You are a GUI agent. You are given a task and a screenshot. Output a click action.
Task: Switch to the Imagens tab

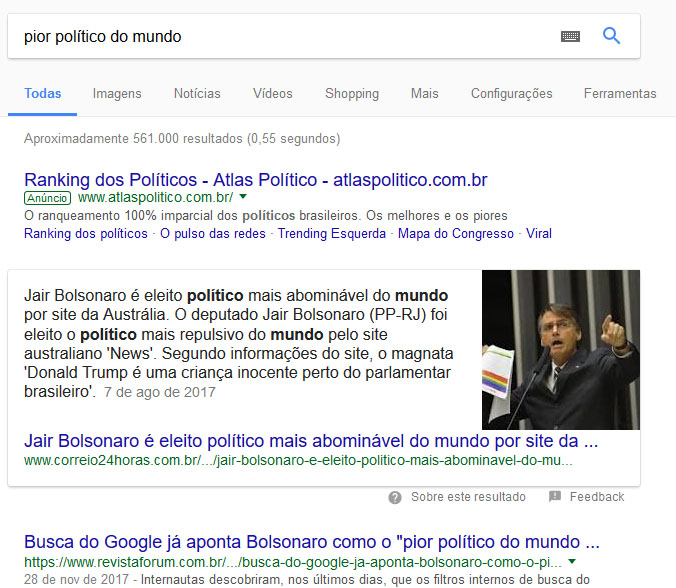117,94
